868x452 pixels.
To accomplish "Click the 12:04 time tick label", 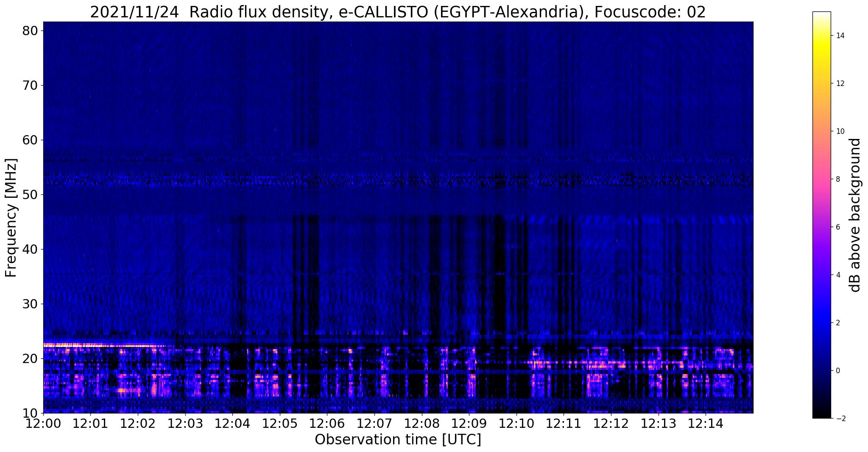I will coord(232,424).
